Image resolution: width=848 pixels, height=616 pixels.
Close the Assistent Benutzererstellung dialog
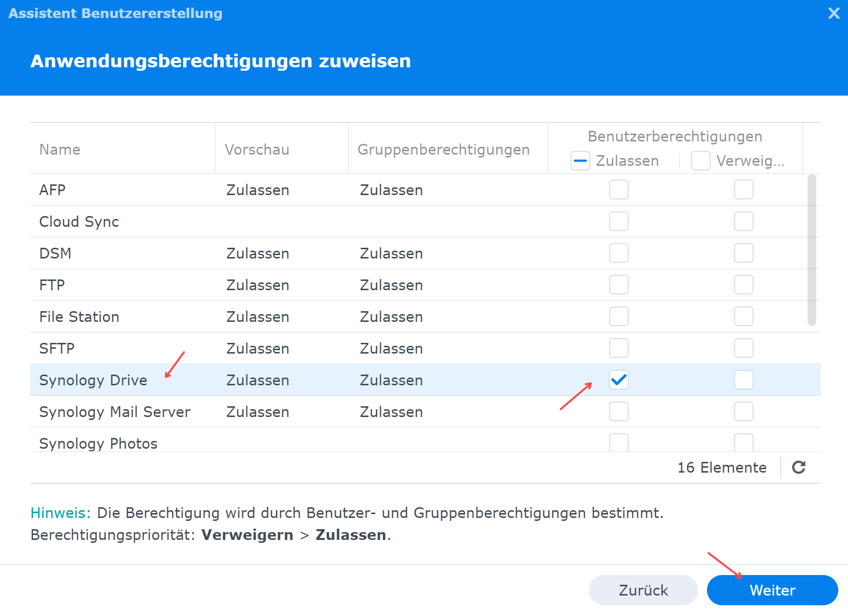[x=834, y=13]
